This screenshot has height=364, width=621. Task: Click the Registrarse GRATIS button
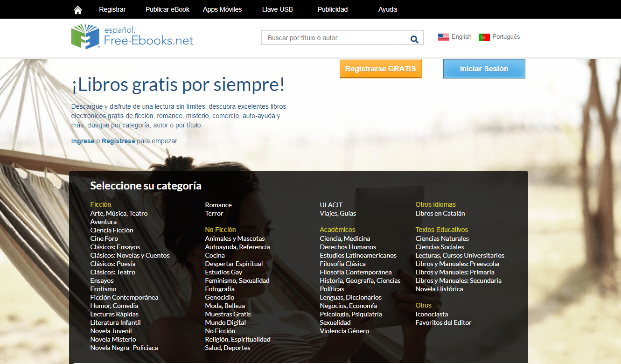click(380, 69)
